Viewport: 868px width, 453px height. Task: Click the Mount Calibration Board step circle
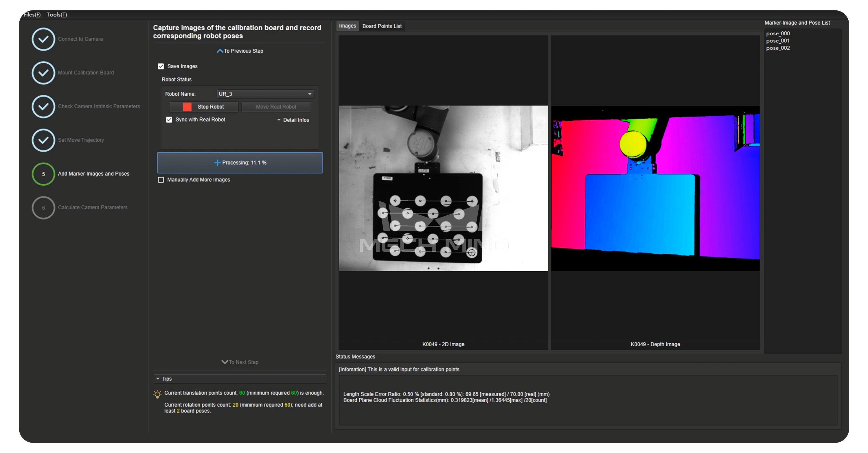click(x=43, y=73)
